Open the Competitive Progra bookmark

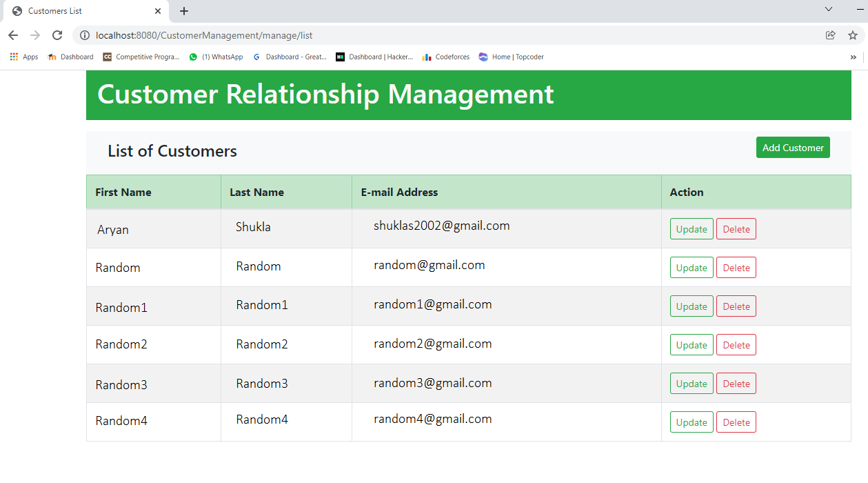coord(141,57)
